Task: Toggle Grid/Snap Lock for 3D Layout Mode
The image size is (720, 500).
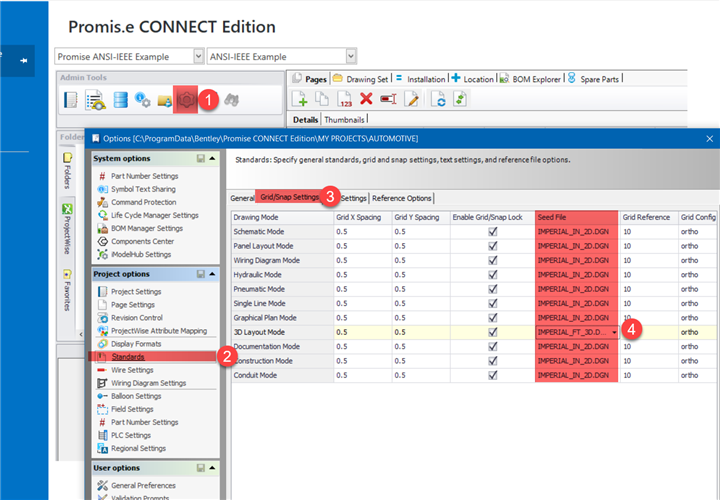Action: pos(493,332)
